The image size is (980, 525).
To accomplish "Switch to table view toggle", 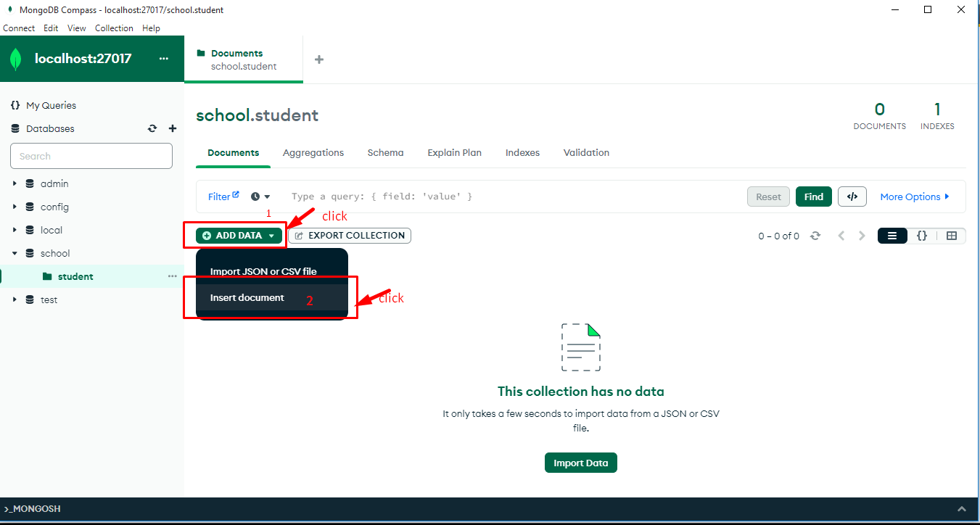I will [952, 236].
